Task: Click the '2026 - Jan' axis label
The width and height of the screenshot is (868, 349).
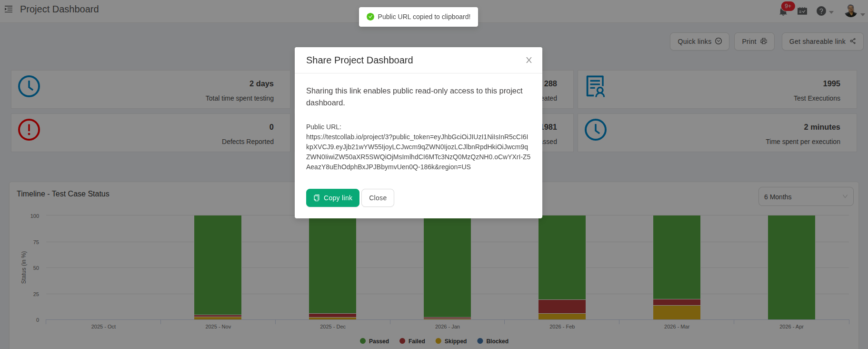Action: tap(448, 327)
